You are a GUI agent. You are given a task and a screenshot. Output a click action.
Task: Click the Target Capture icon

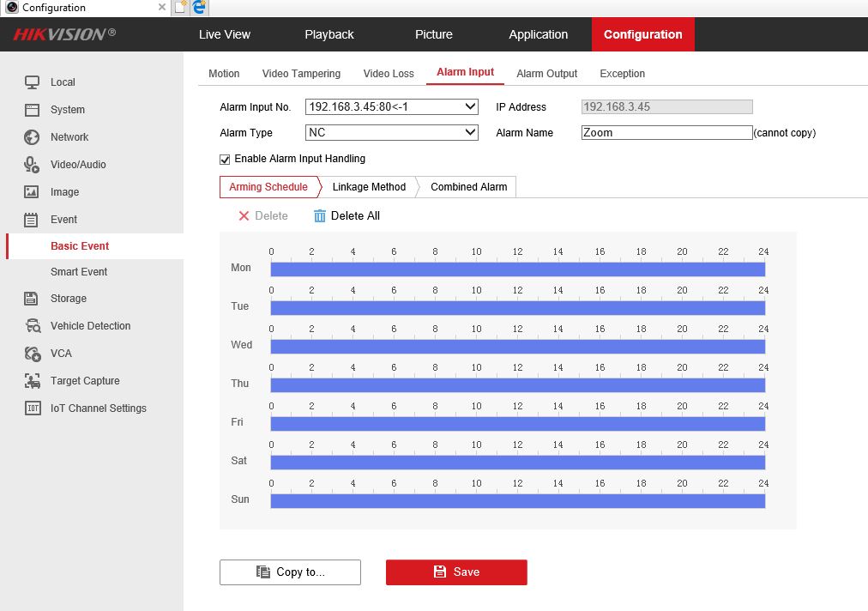[x=32, y=381]
